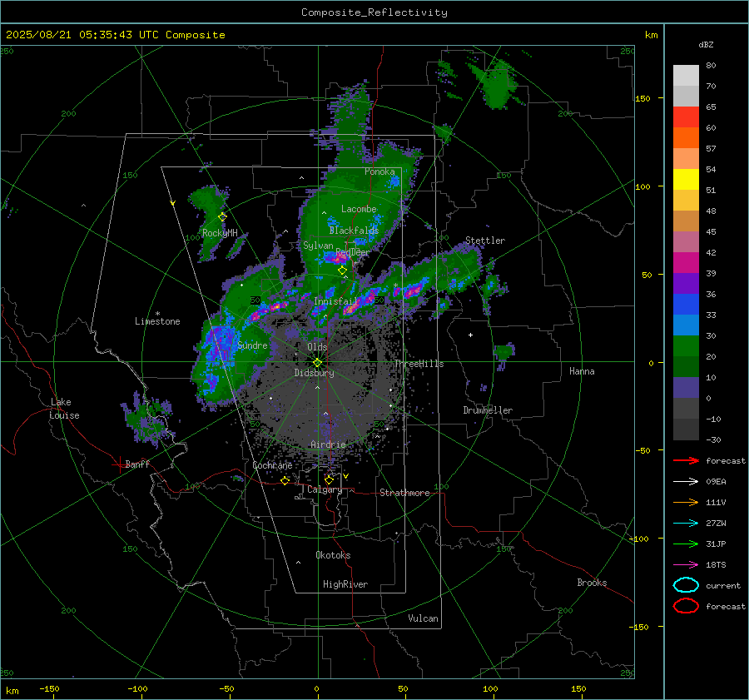Select the orange 111V arrow symbol

tap(686, 502)
